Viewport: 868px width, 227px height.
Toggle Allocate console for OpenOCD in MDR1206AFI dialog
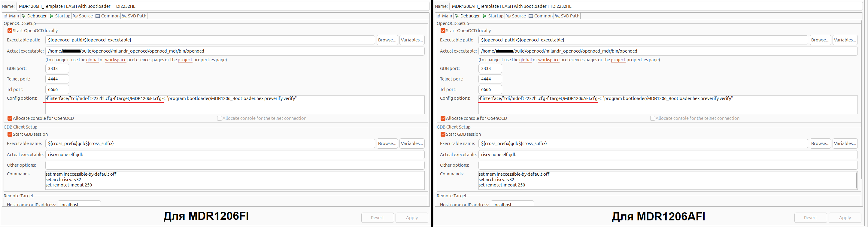(x=443, y=118)
